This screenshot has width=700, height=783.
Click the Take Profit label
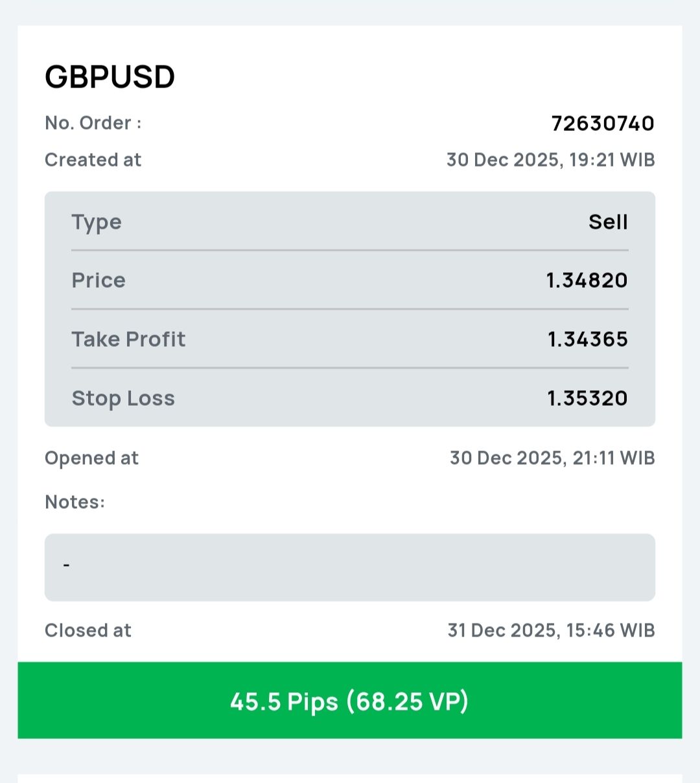coord(128,339)
